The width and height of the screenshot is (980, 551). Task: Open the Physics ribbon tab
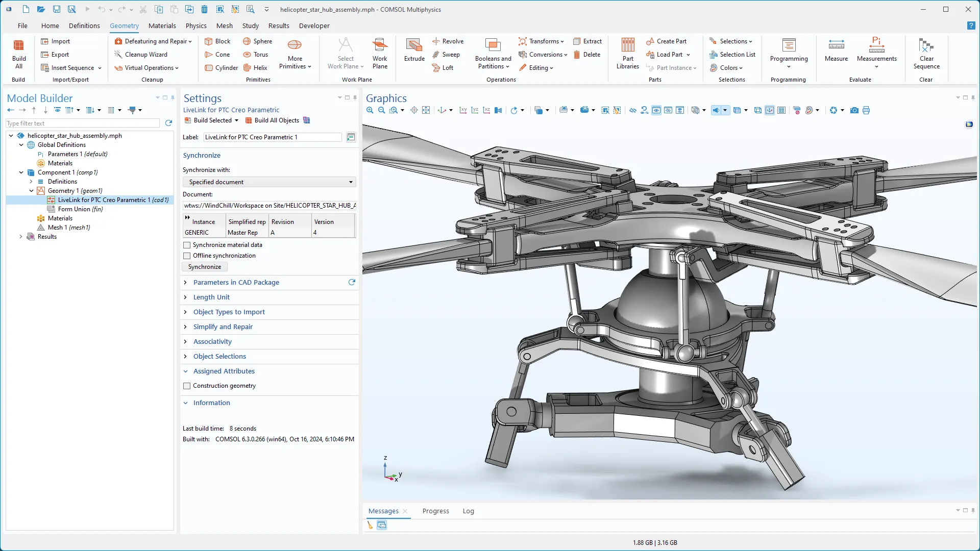[196, 26]
